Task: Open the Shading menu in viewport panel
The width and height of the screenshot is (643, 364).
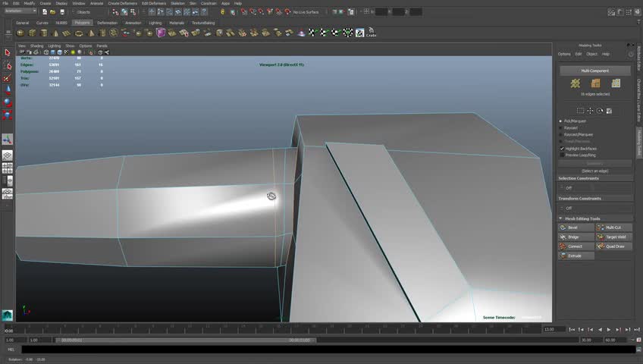Action: pyautogui.click(x=36, y=45)
